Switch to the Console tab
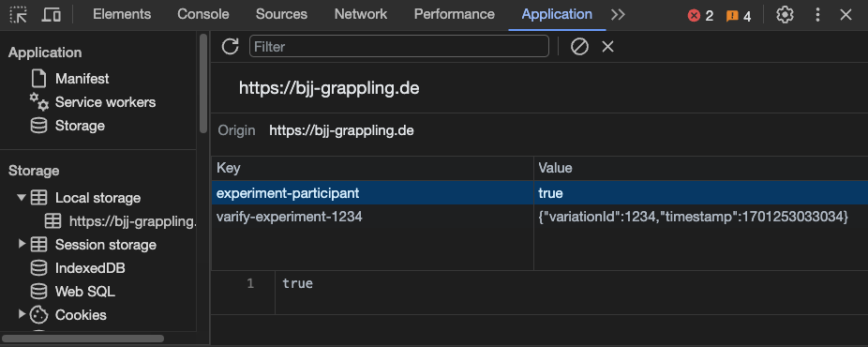 point(203,14)
